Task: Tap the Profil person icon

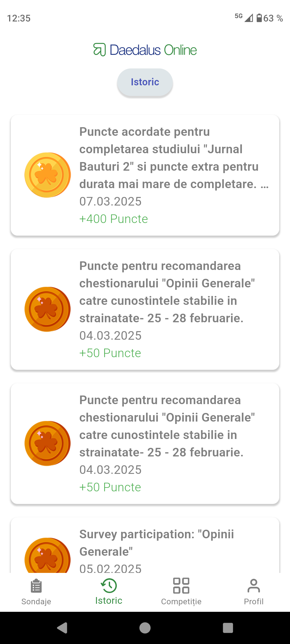Action: tap(254, 586)
